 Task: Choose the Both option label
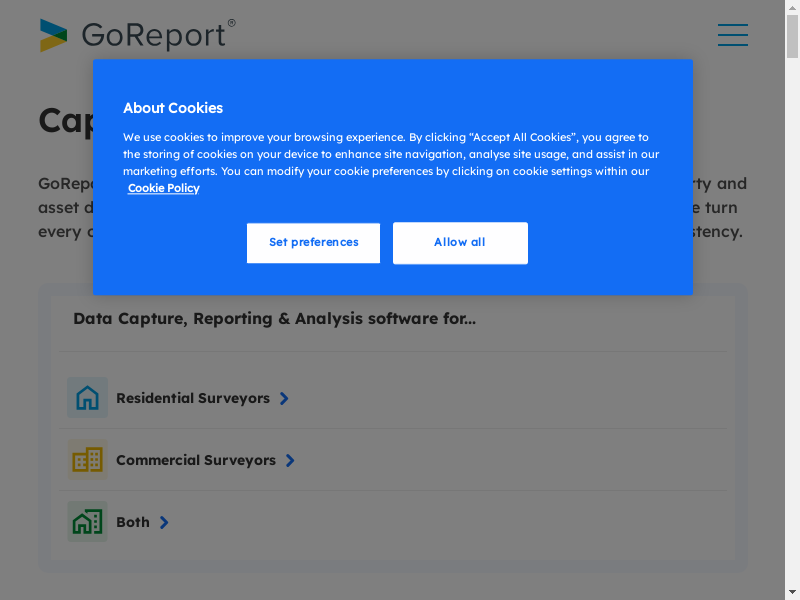point(133,522)
